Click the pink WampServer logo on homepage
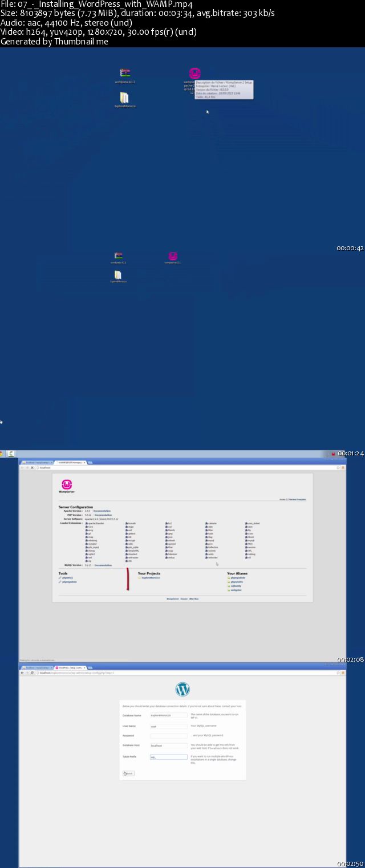Image resolution: width=365 pixels, height=868 pixels. coord(67,484)
